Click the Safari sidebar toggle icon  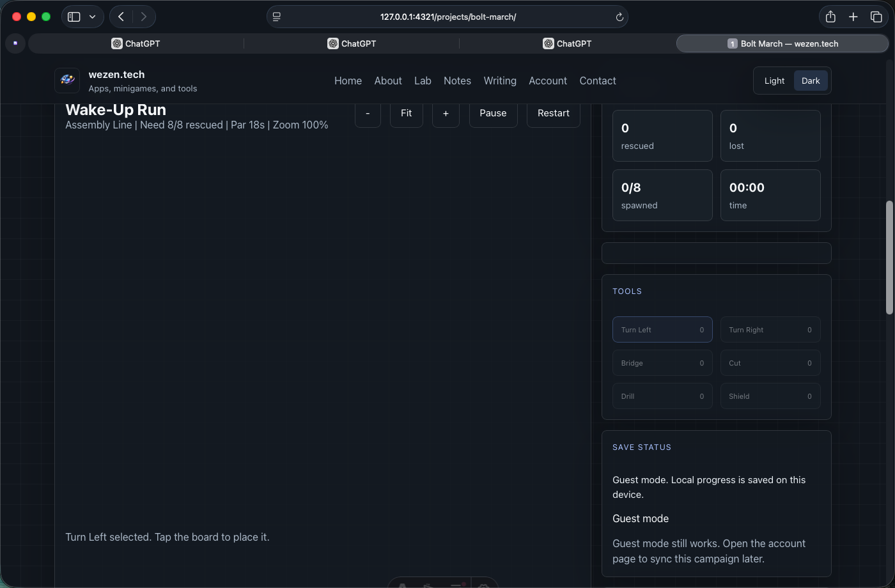click(74, 17)
